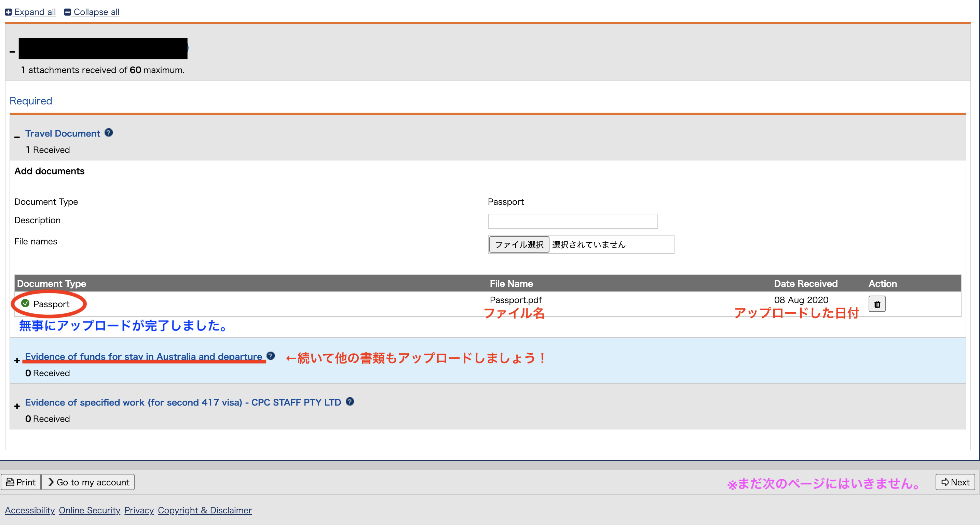Viewport: 980px width, 525px height.
Task: Click the Next button
Action: [955, 482]
